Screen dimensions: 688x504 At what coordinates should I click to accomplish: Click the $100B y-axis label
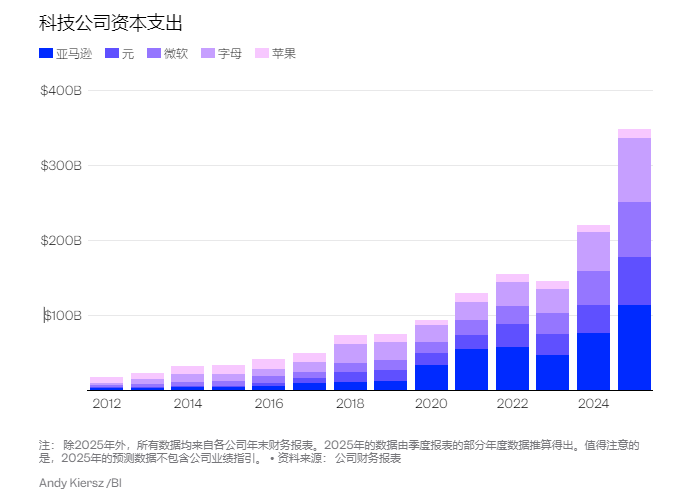click(x=60, y=316)
